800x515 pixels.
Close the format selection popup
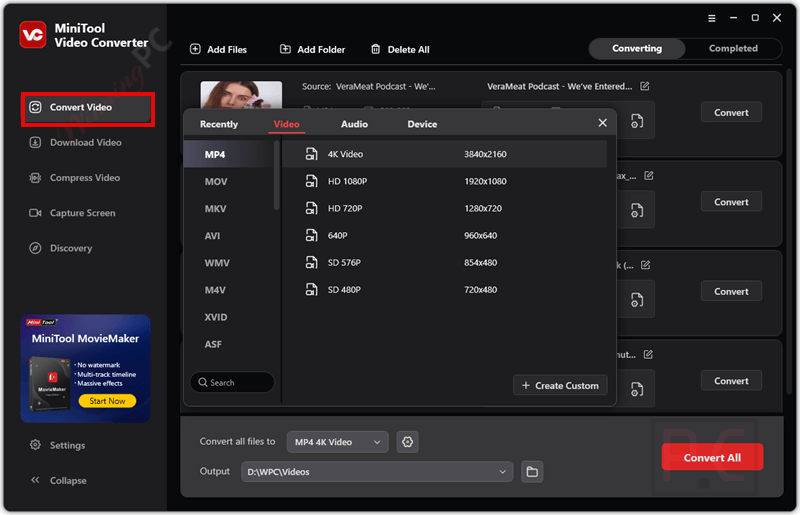(x=603, y=123)
